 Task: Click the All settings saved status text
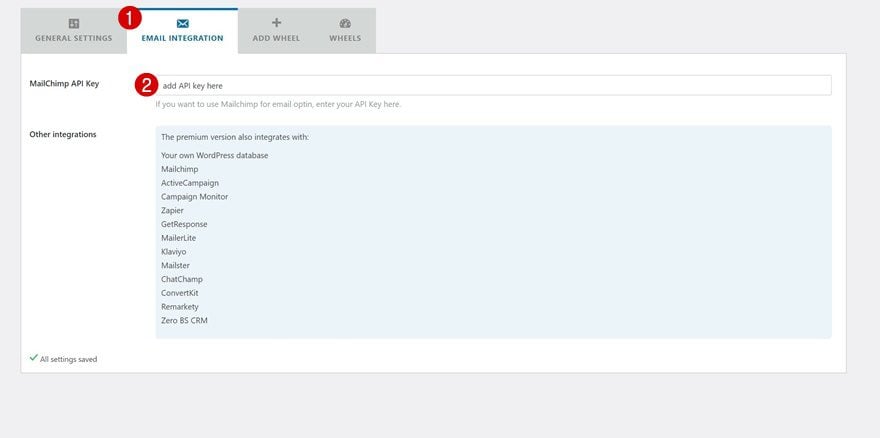click(x=68, y=359)
